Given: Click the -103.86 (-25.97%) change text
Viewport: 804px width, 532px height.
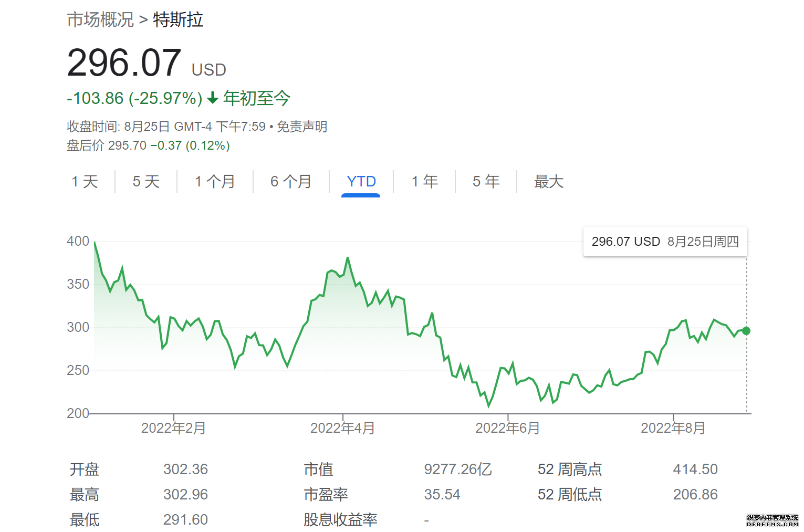Looking at the screenshot, I should pos(134,98).
